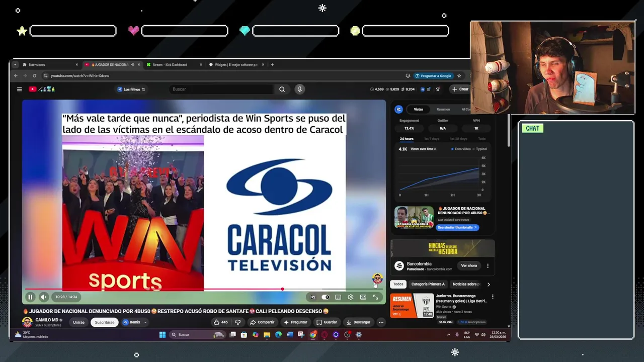This screenshot has width=644, height=362.
Task: Open the Los filtros dropdown
Action: coord(131,89)
